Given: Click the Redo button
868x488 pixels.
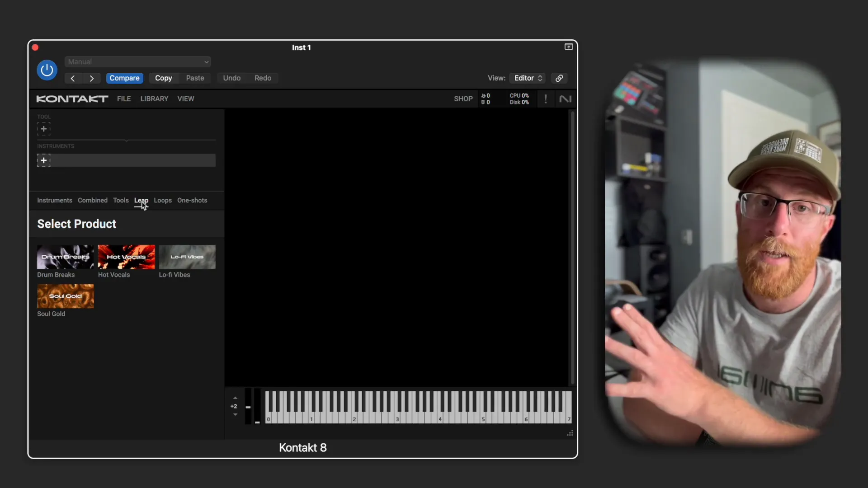Looking at the screenshot, I should (x=263, y=78).
